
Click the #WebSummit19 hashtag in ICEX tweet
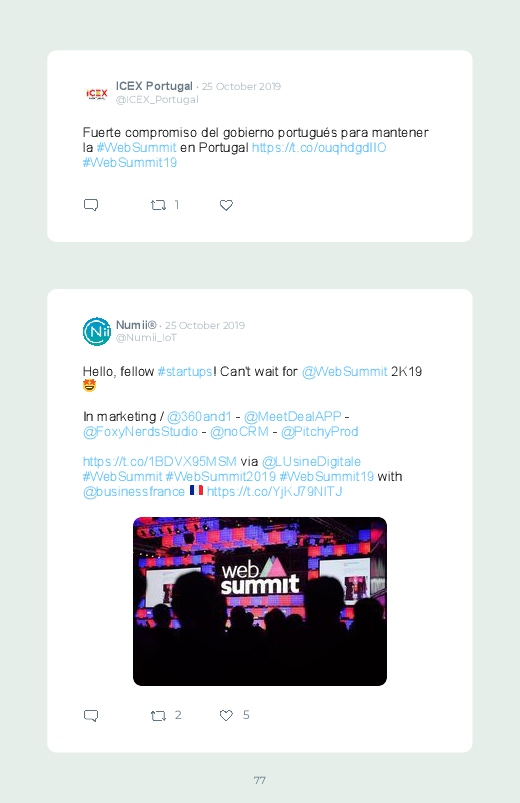tap(130, 162)
